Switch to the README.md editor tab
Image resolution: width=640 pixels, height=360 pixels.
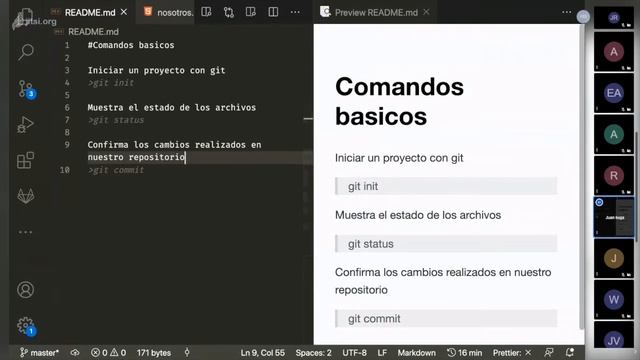tap(90, 13)
